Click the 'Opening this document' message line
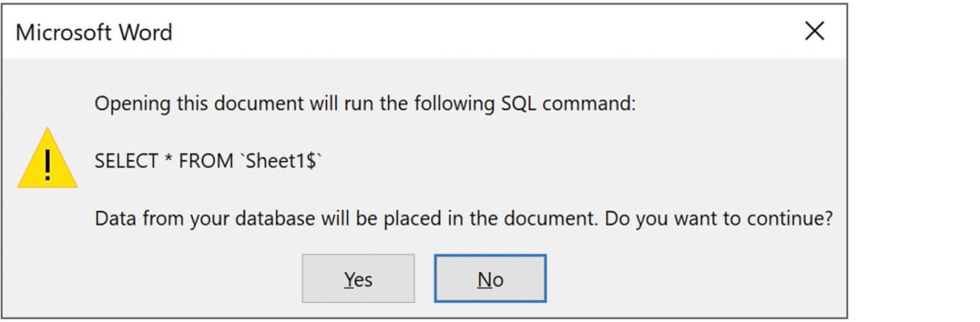Image resolution: width=980 pixels, height=322 pixels. pyautogui.click(x=364, y=103)
